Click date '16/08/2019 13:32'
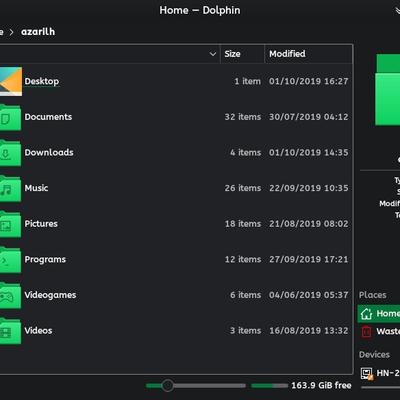The image size is (400, 400). (309, 331)
